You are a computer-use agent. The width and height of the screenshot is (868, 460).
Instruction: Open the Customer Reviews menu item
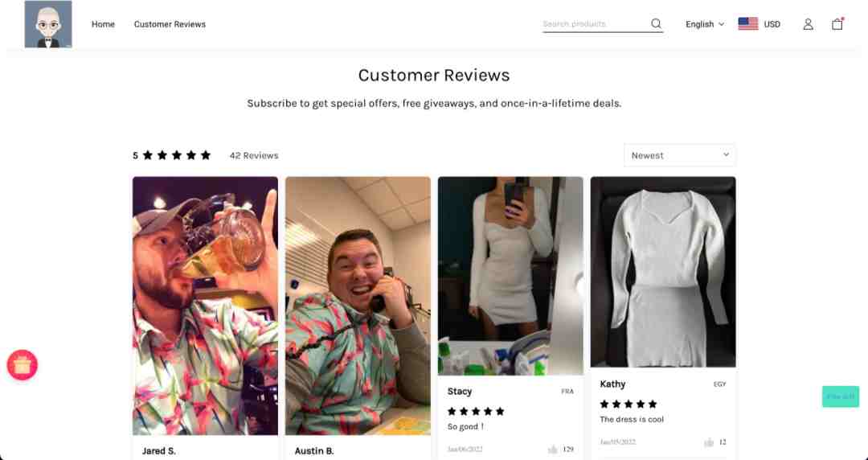[x=170, y=24]
